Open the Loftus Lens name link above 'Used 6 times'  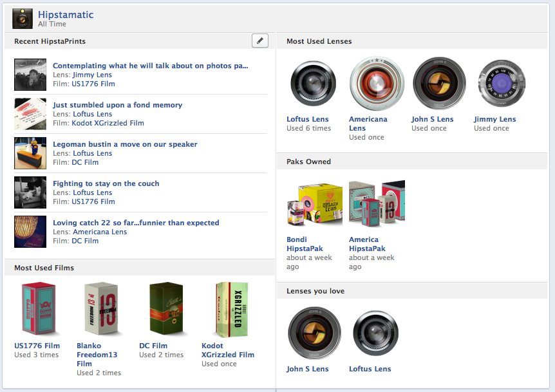[x=308, y=119]
